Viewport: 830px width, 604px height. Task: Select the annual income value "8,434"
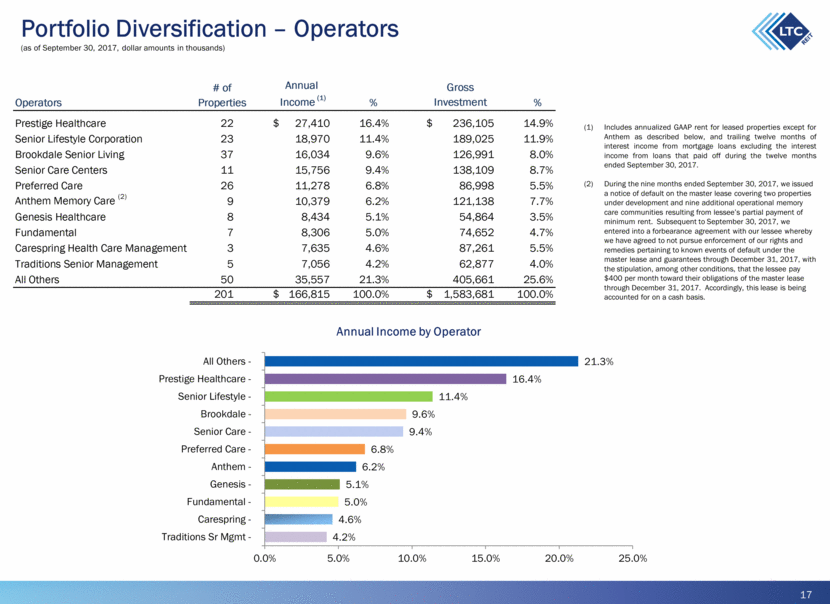(x=315, y=217)
